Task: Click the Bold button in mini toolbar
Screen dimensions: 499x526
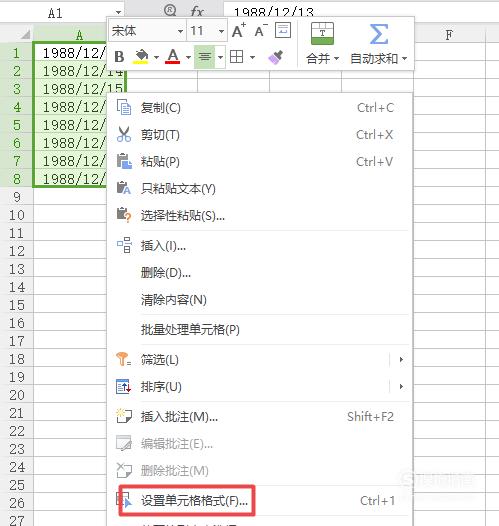Action: pyautogui.click(x=119, y=57)
